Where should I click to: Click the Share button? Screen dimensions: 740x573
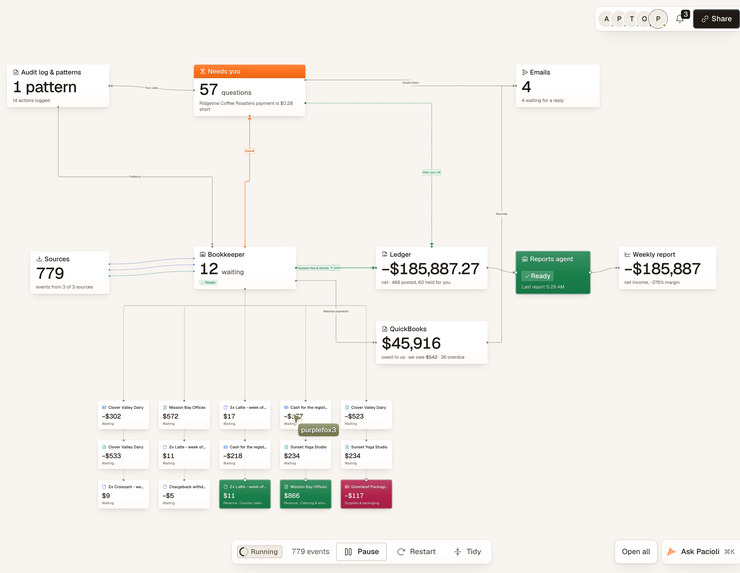[x=716, y=19]
